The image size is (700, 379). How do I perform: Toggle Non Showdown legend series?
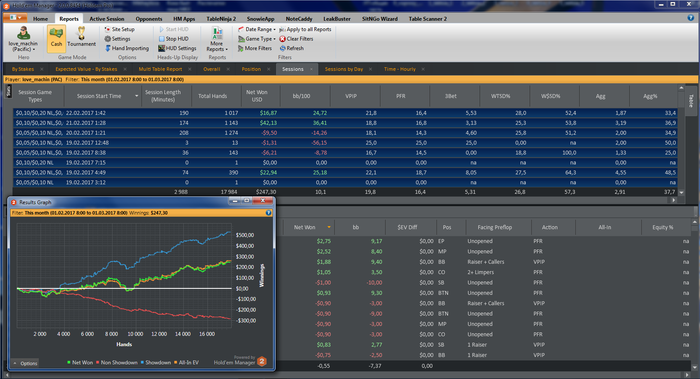[117, 362]
